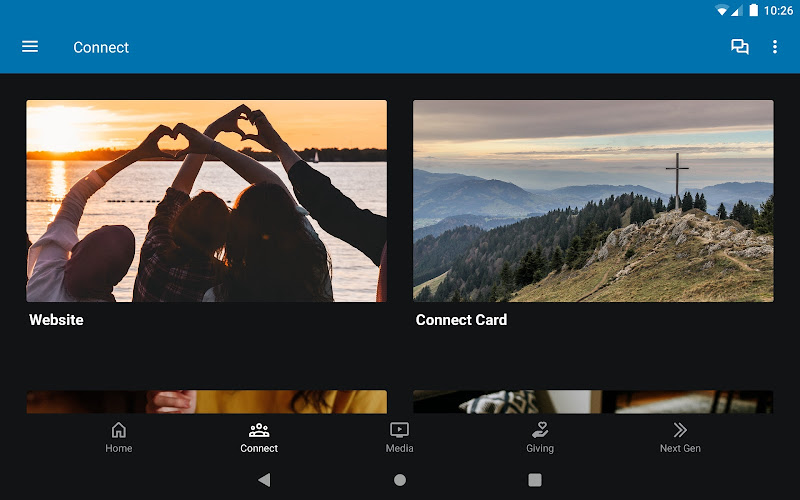Viewport: 800px width, 500px height.
Task: Tap the Android back triangle
Action: pyautogui.click(x=264, y=480)
